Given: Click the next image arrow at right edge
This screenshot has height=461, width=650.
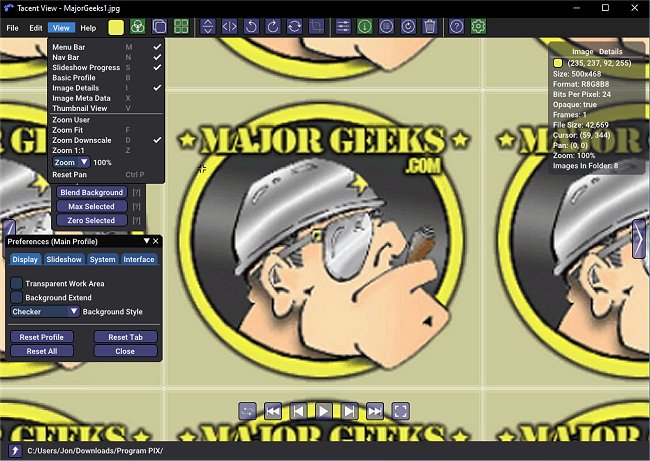Looking at the screenshot, I should [x=639, y=240].
